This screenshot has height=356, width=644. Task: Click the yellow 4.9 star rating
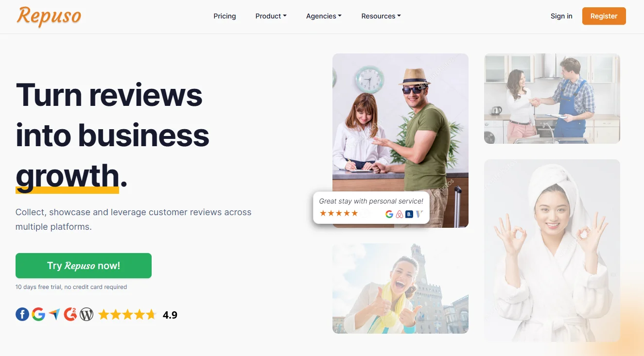[127, 315]
